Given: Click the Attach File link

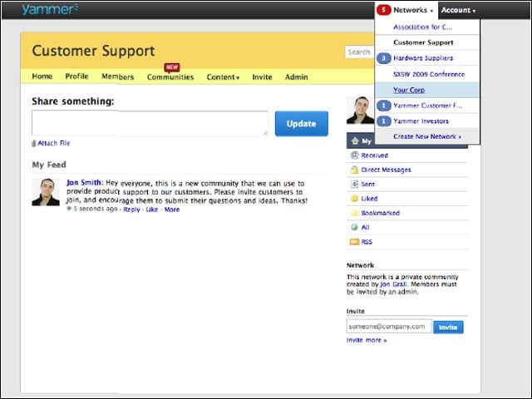Looking at the screenshot, I should tap(53, 143).
